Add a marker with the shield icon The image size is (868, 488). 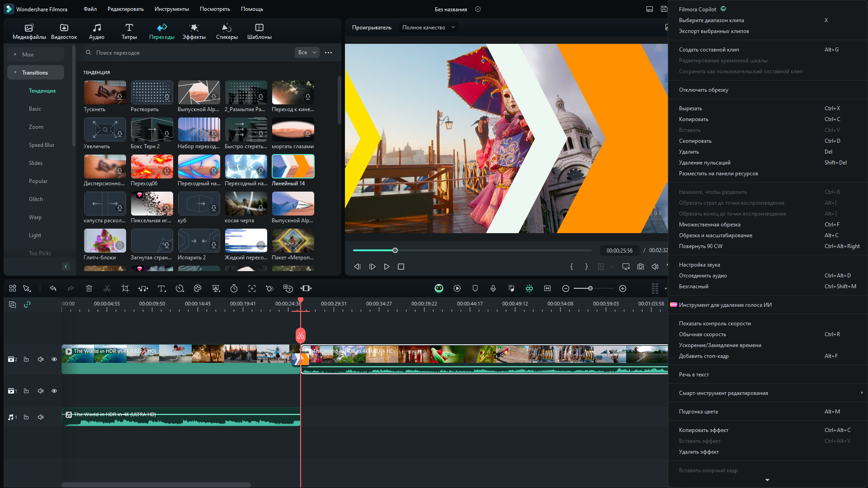coord(475,288)
